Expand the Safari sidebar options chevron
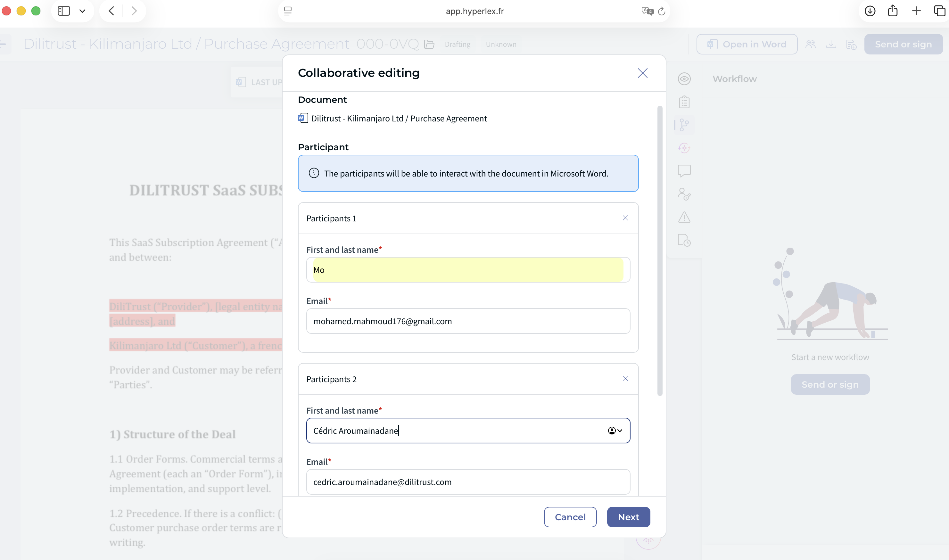 point(82,11)
